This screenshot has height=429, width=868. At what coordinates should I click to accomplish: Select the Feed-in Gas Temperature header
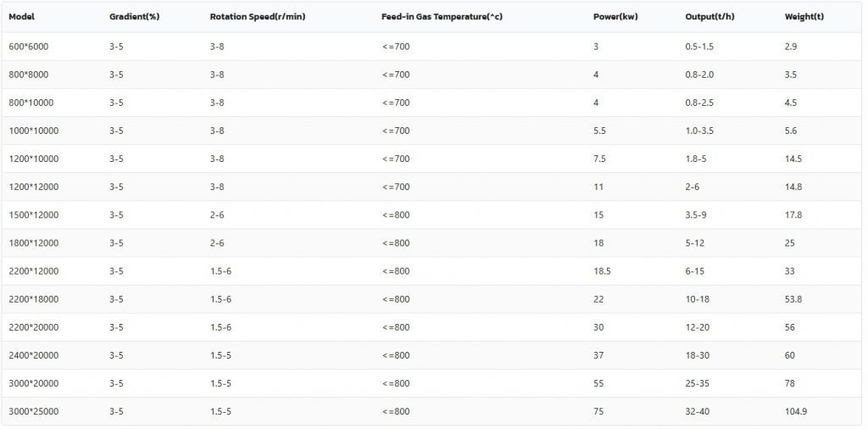pyautogui.click(x=442, y=17)
